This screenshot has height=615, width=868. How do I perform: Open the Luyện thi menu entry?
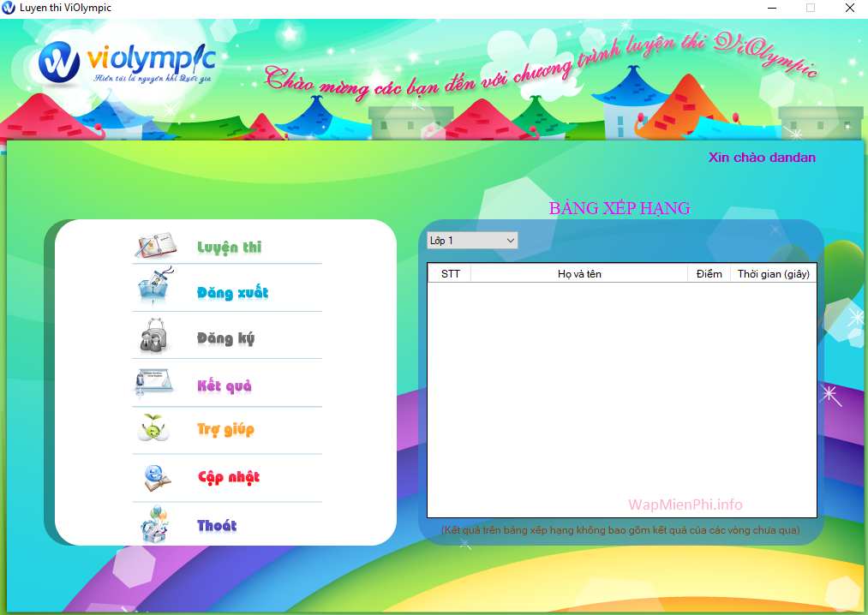(x=229, y=247)
